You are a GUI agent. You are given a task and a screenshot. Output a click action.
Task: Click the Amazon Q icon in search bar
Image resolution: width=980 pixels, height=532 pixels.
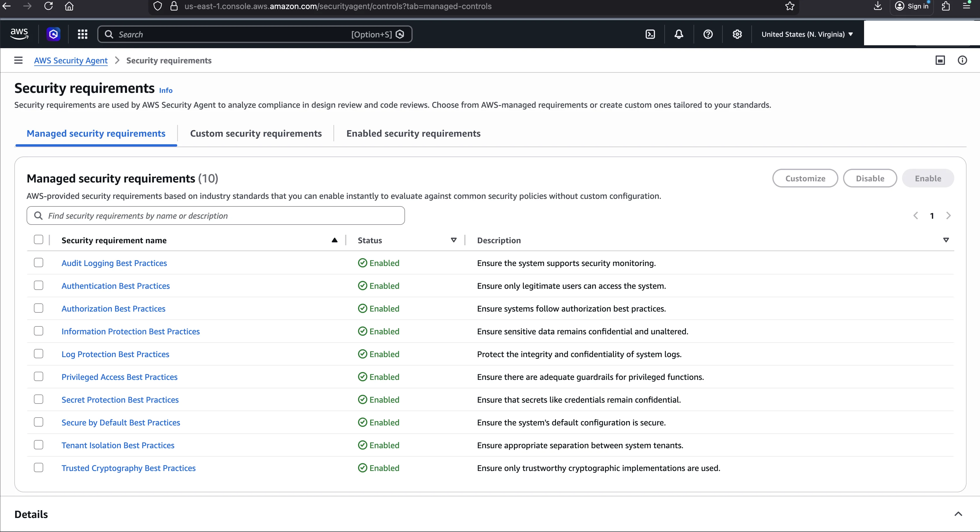[400, 34]
